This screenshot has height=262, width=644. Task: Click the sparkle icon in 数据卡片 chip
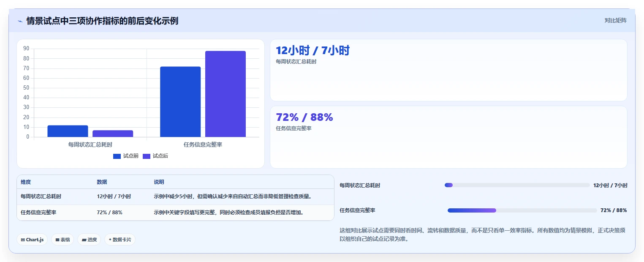[x=110, y=240]
